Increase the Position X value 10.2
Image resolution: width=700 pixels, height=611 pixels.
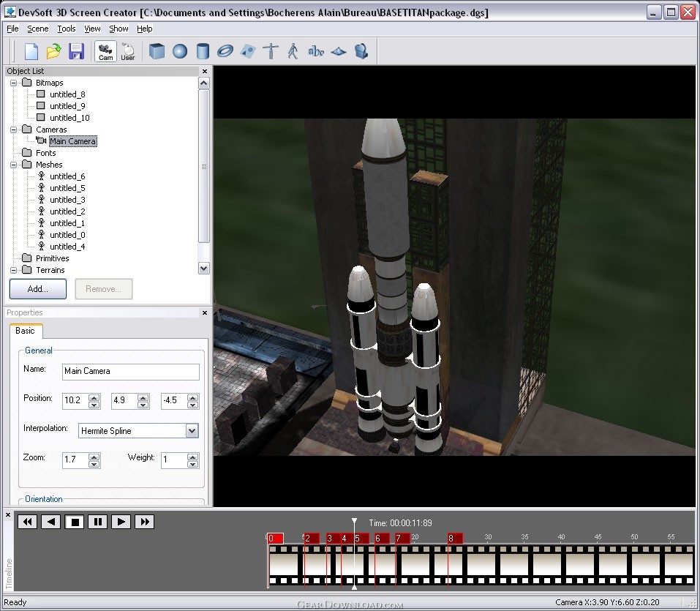click(94, 397)
